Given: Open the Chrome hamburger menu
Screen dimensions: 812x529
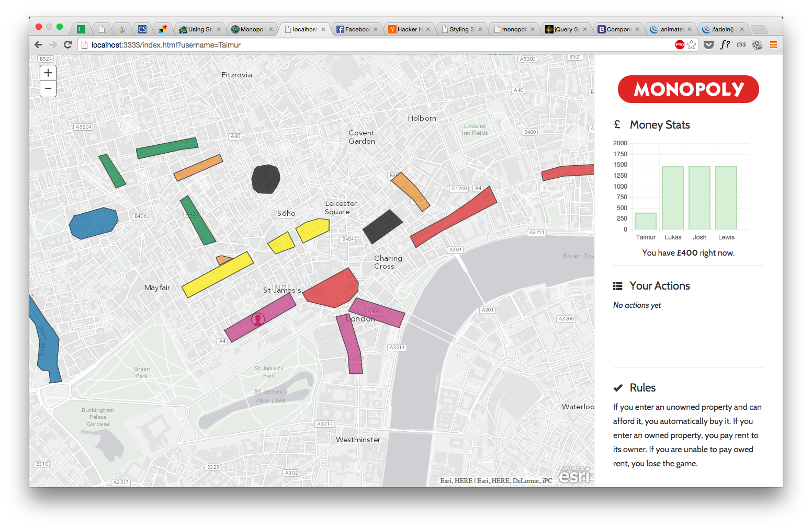Looking at the screenshot, I should (773, 45).
